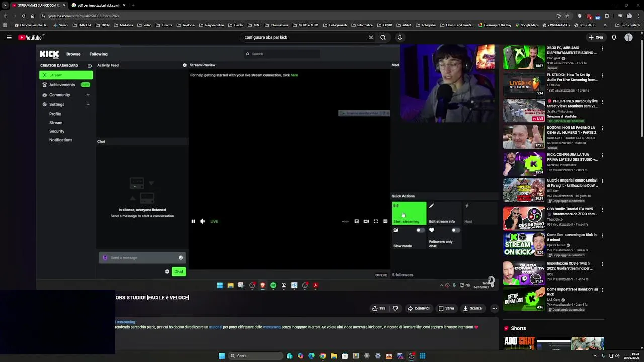Open Profile under Settings

pyautogui.click(x=55, y=114)
